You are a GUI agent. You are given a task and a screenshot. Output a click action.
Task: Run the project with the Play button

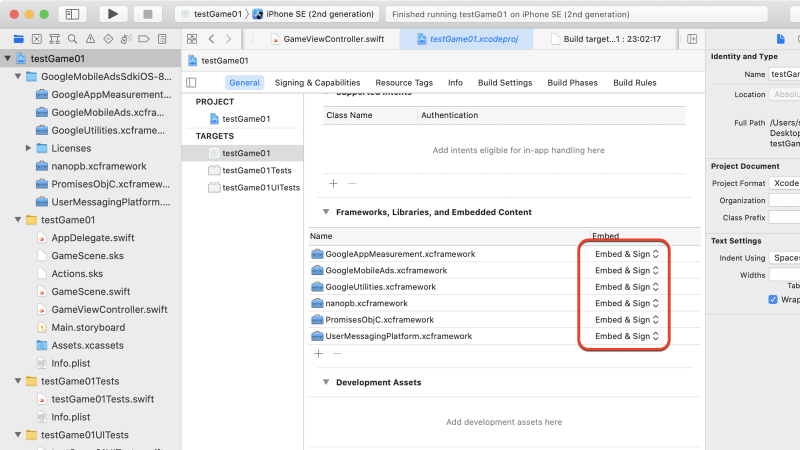click(x=113, y=14)
